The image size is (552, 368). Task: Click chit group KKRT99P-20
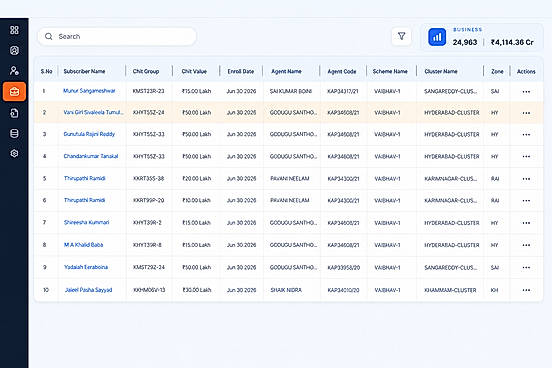coord(149,200)
